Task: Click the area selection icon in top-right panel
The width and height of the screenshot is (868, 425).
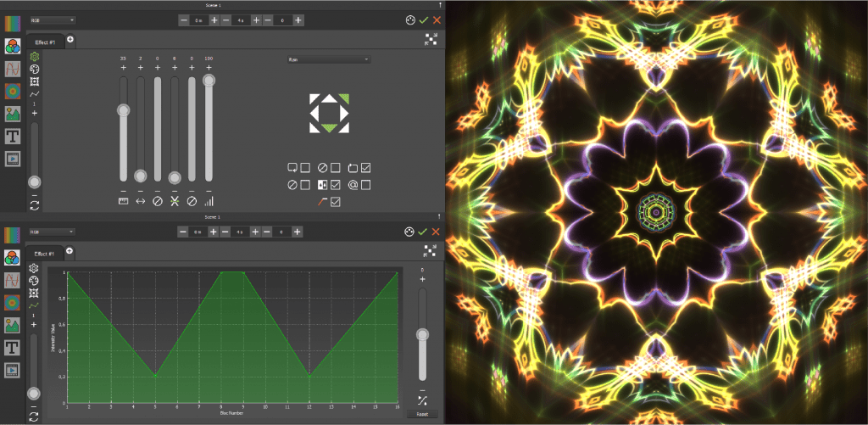Action: pyautogui.click(x=431, y=39)
